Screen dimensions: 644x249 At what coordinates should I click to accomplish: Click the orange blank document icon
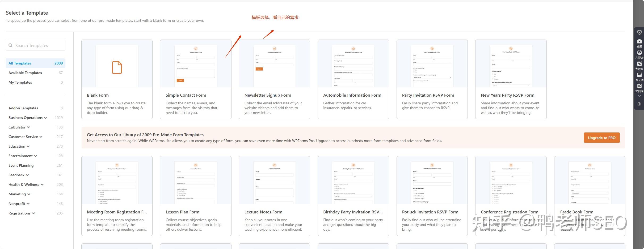pyautogui.click(x=117, y=67)
